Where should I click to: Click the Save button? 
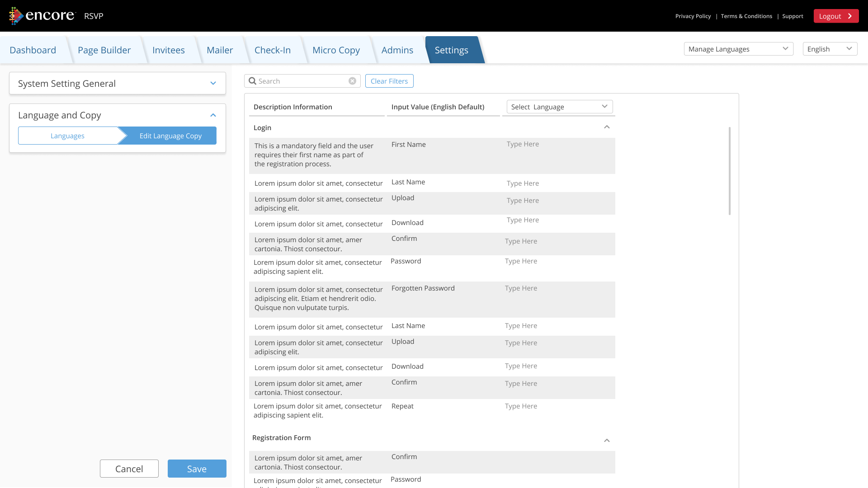197,469
